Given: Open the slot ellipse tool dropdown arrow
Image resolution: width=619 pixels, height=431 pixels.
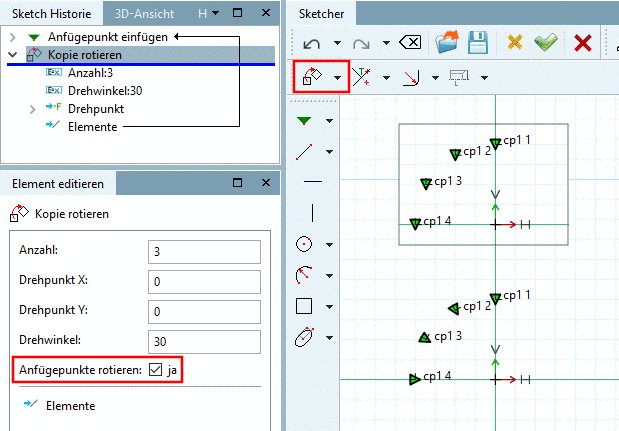Looking at the screenshot, I should pos(329,338).
